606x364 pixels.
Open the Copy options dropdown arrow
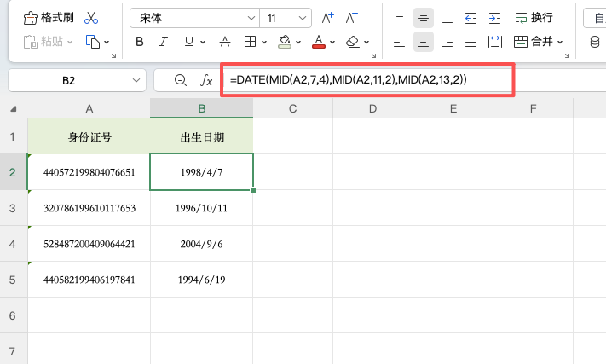tap(107, 42)
